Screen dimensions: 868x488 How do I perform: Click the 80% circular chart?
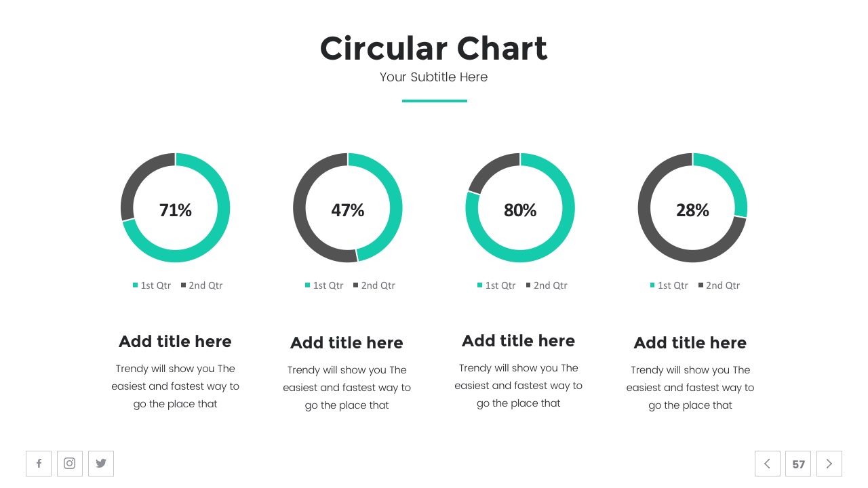pos(520,207)
